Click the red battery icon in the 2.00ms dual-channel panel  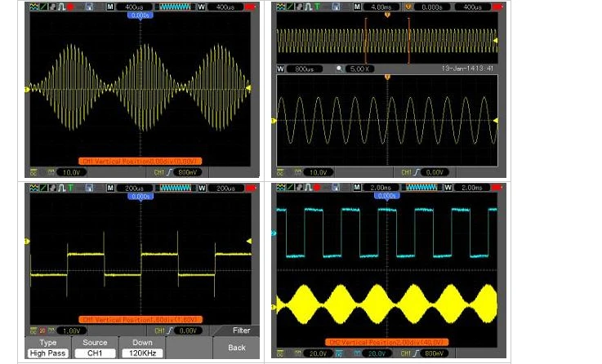pos(497,188)
